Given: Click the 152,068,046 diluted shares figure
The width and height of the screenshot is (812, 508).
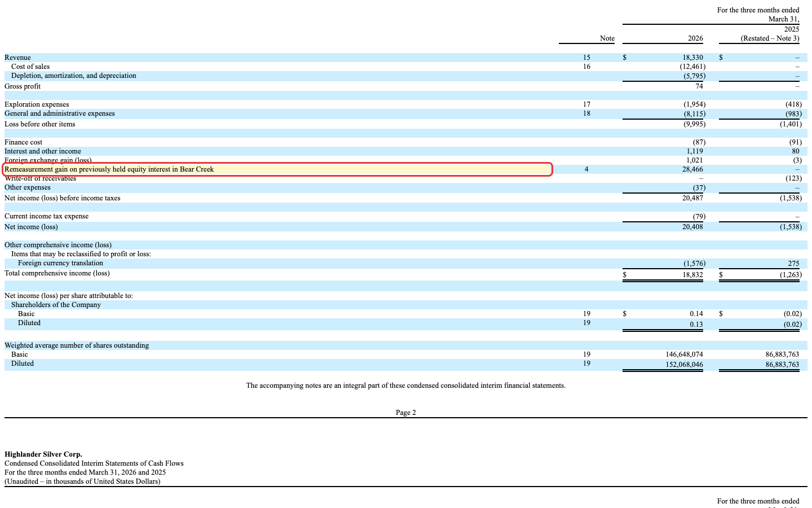Looking at the screenshot, I should (685, 365).
